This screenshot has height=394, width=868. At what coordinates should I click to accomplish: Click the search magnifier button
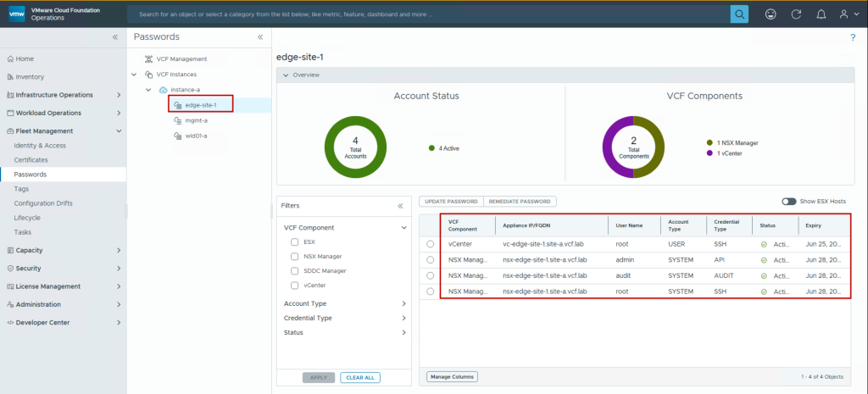[x=739, y=14]
